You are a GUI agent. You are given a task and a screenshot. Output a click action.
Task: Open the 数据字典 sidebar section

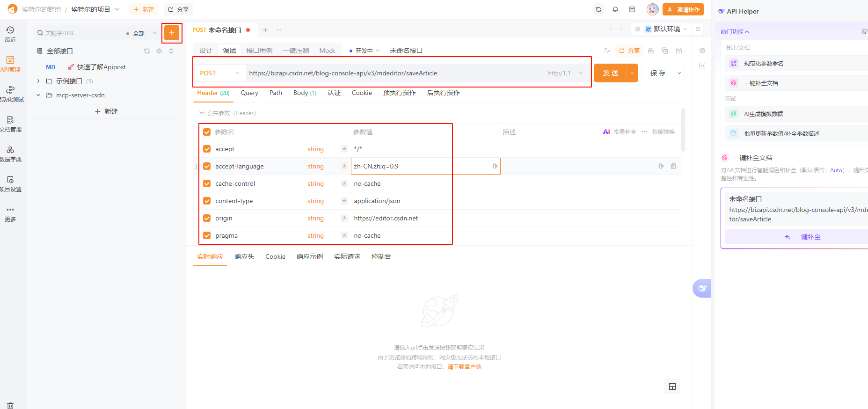click(x=10, y=154)
